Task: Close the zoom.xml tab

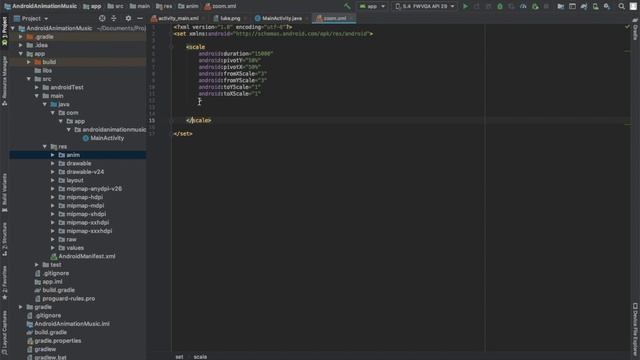Action: pos(352,18)
